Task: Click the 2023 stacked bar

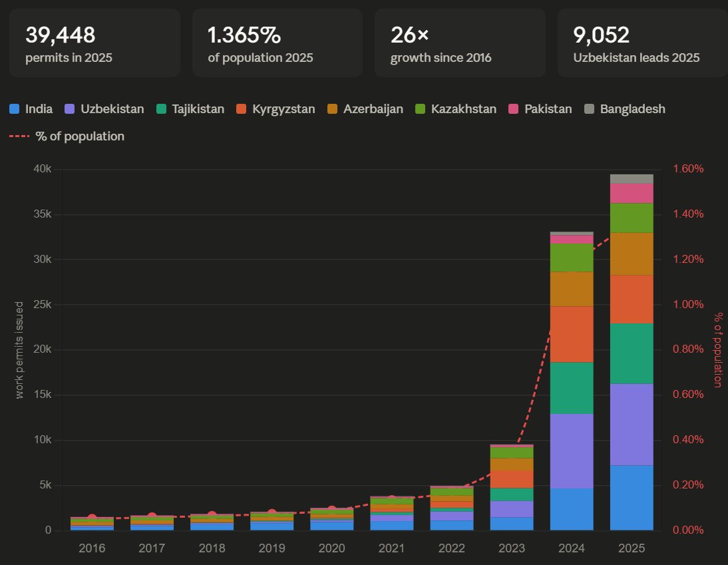Action: (512, 487)
